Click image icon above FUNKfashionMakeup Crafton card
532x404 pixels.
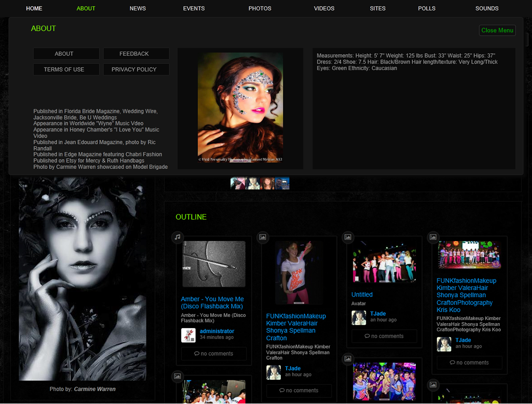262,237
